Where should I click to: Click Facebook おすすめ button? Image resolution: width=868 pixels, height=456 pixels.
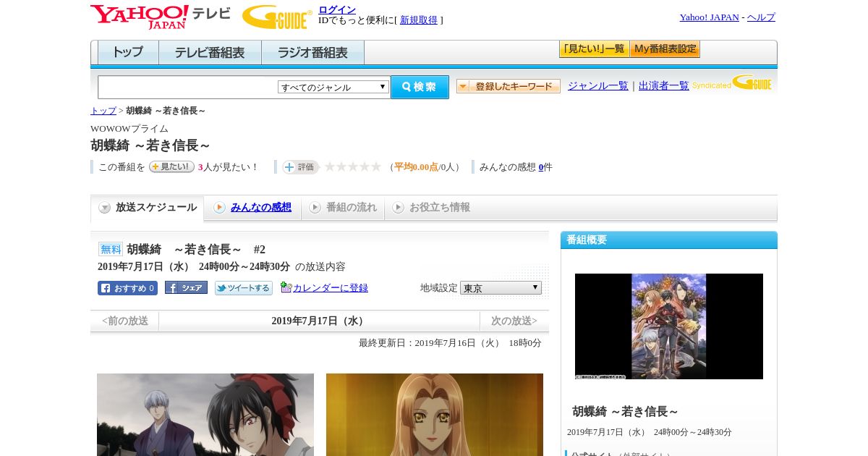(x=127, y=288)
